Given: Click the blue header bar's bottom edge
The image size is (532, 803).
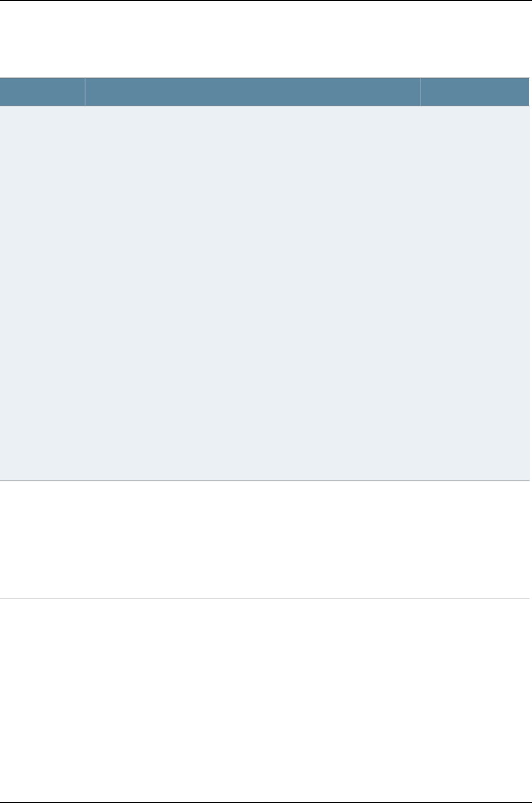Looking at the screenshot, I should pos(265,106).
